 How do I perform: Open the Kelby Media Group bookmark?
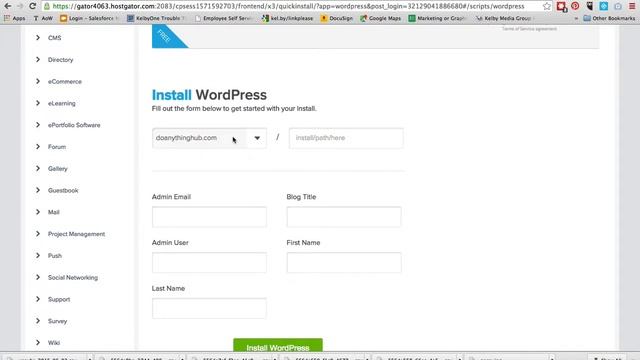(x=504, y=18)
